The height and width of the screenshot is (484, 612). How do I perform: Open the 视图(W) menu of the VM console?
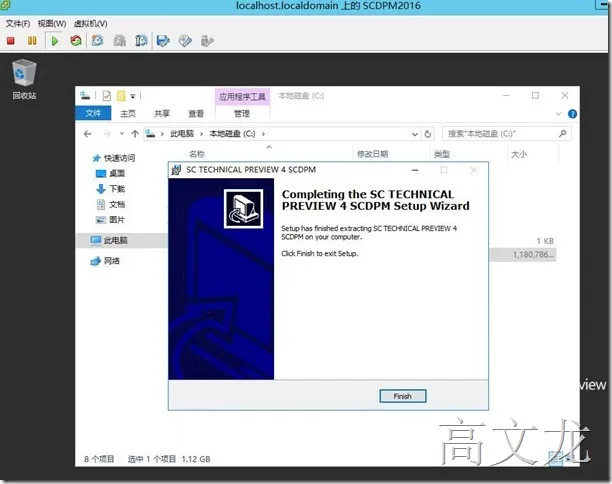52,24
